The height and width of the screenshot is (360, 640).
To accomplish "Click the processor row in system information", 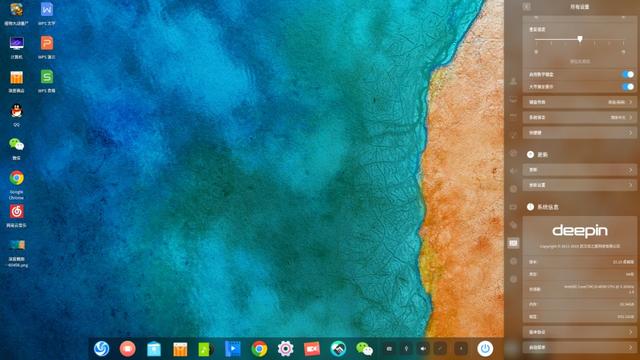I will [580, 289].
